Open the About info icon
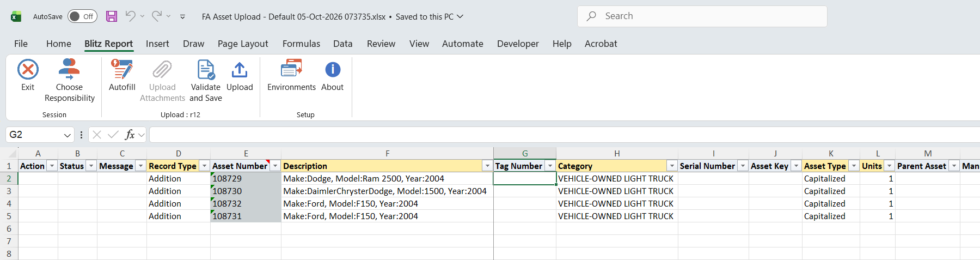 [x=333, y=70]
